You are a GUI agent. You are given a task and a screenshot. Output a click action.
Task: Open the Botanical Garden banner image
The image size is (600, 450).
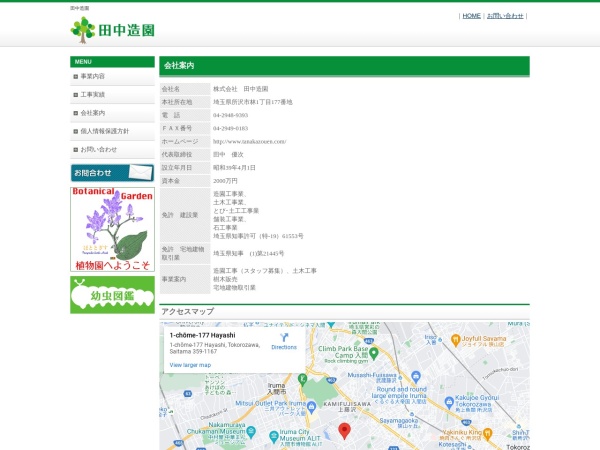(x=112, y=229)
